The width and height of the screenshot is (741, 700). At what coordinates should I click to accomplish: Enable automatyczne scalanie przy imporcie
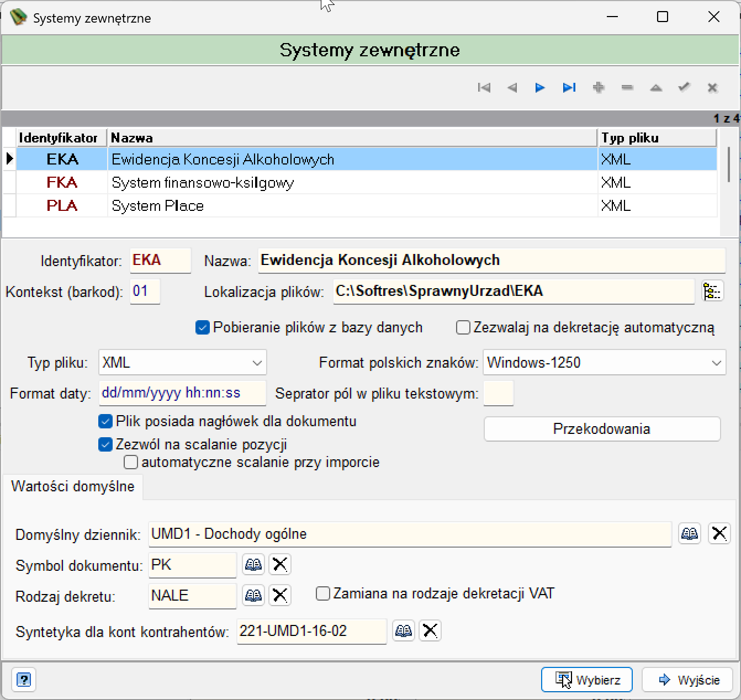pos(131,462)
